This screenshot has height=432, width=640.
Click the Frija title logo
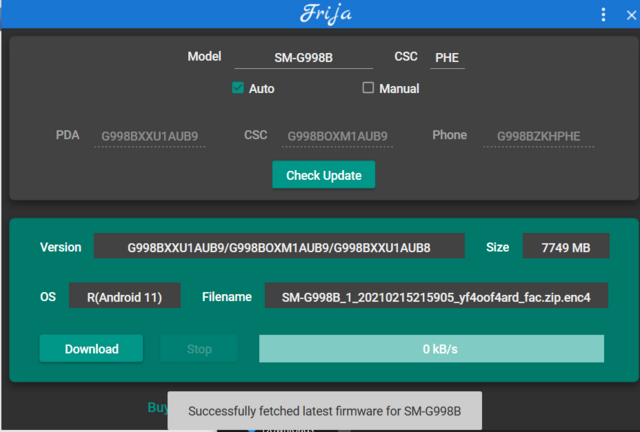(x=326, y=14)
